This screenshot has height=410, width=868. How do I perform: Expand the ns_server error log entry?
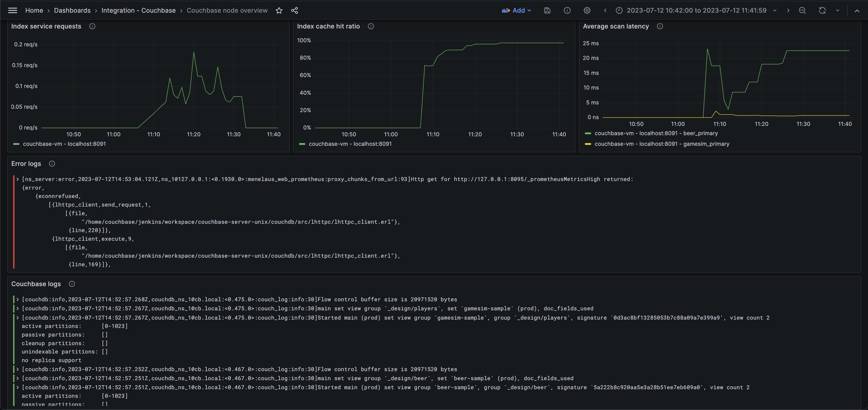click(17, 179)
